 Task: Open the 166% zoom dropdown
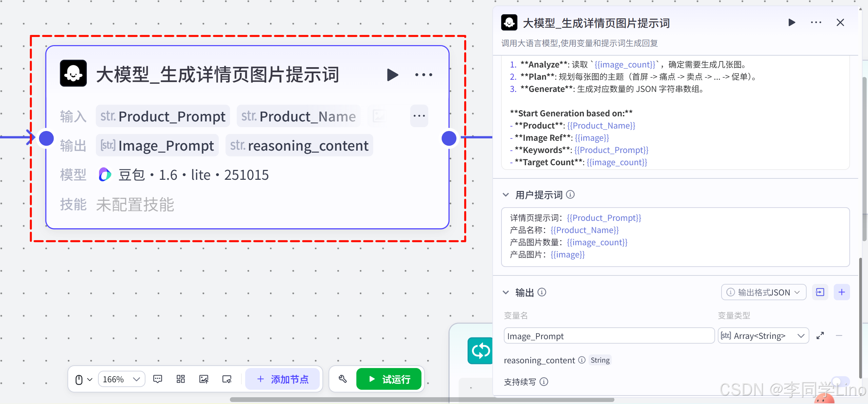coord(121,379)
